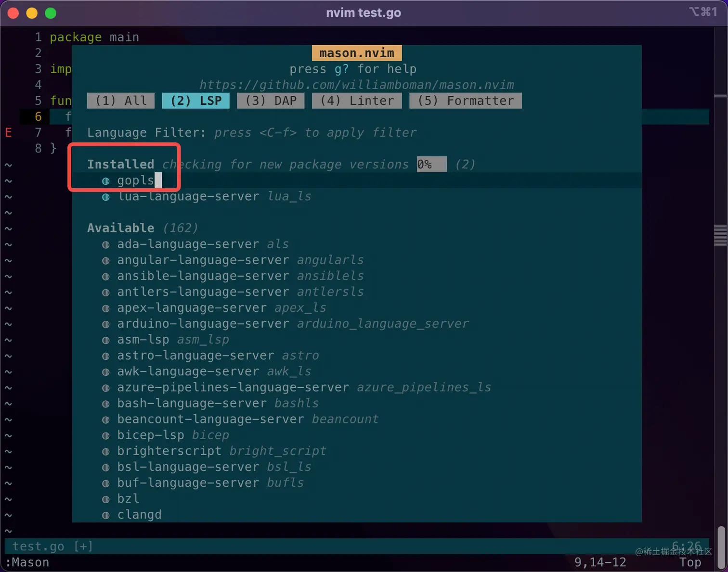
Task: Click the angularls alias text
Action: (x=330, y=260)
